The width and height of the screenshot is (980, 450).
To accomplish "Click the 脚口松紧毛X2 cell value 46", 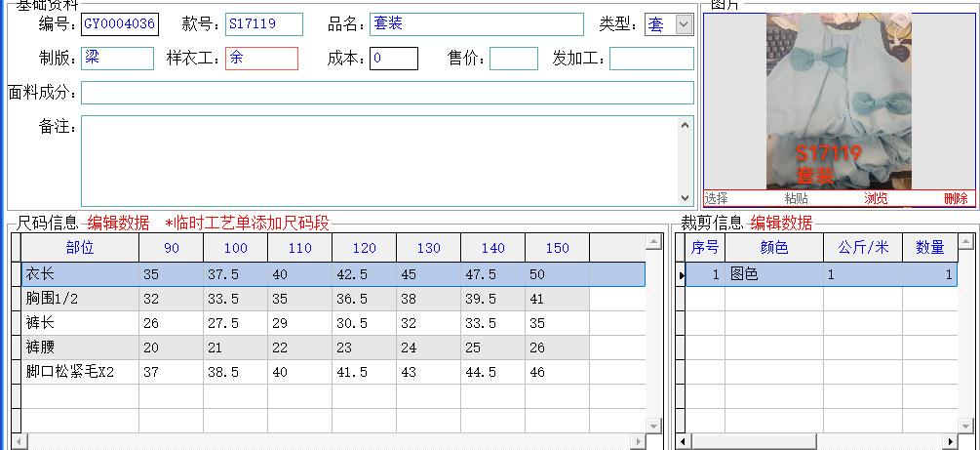I will [558, 372].
